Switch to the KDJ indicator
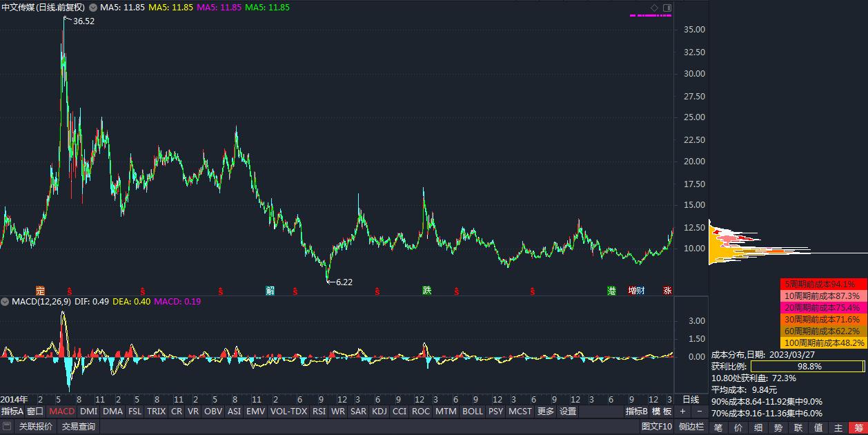 click(x=379, y=411)
